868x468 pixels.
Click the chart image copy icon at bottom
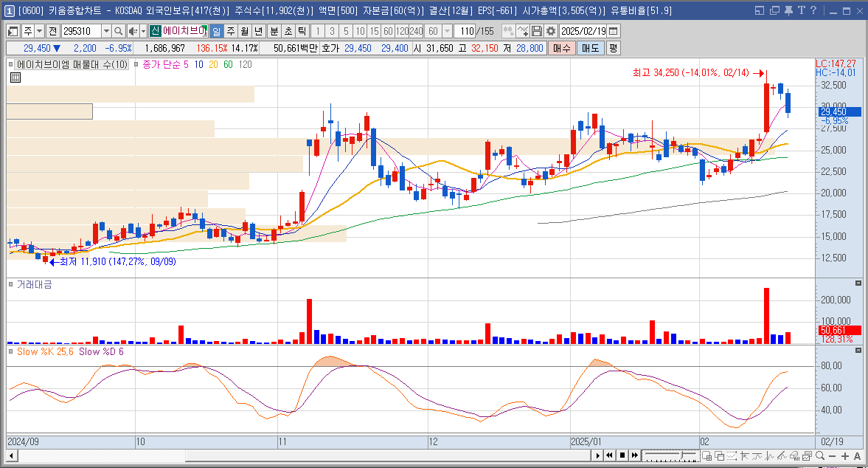[807, 455]
